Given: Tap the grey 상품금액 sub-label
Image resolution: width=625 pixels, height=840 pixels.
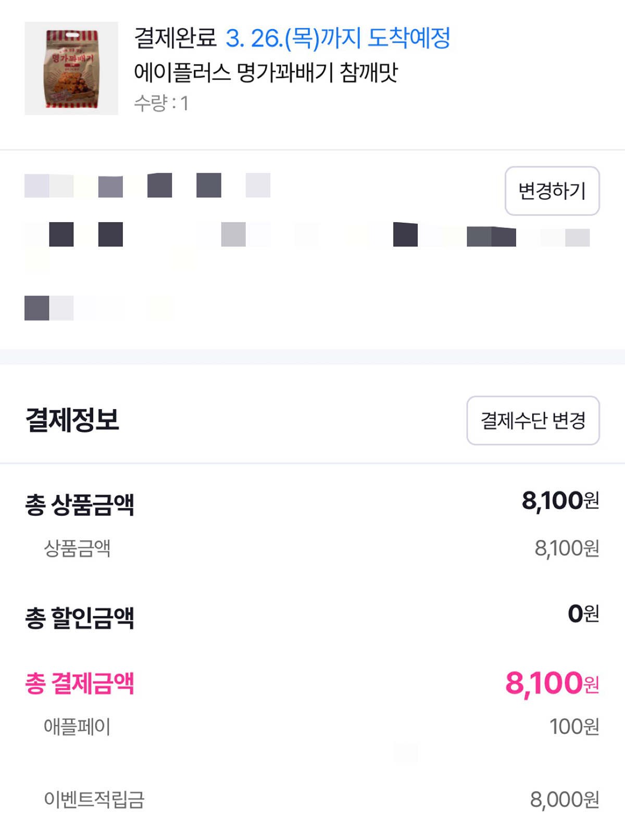Looking at the screenshot, I should click(x=77, y=548).
